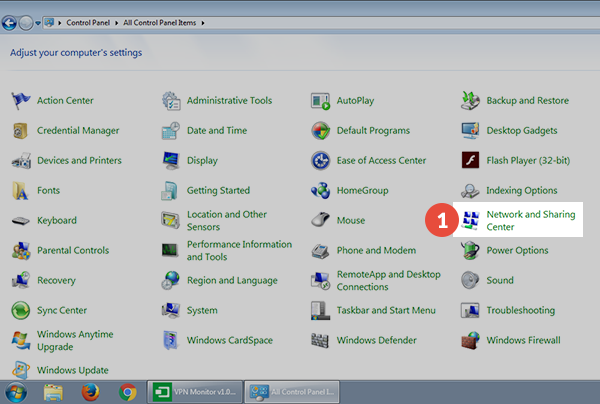Screen dimensions: 600x404
Task: Click the Network and Sharing Center icon
Action: (x=470, y=220)
